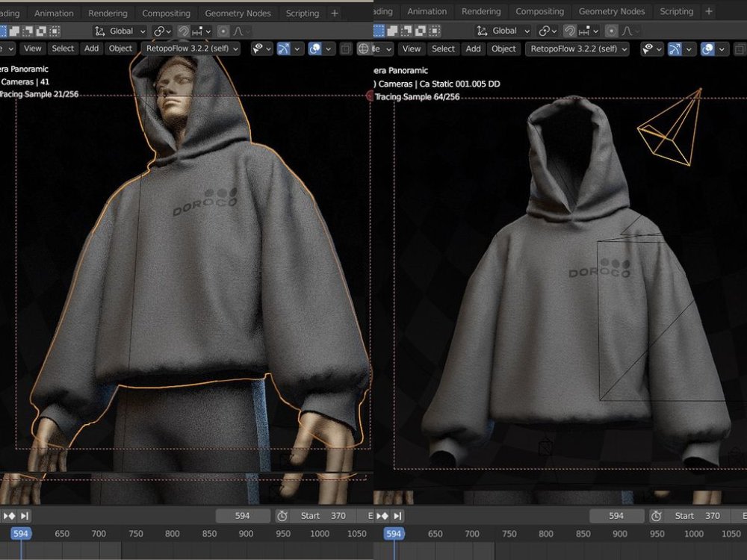Choose intersect selection mode in right window
This screenshot has width=747, height=560.
pos(435,31)
